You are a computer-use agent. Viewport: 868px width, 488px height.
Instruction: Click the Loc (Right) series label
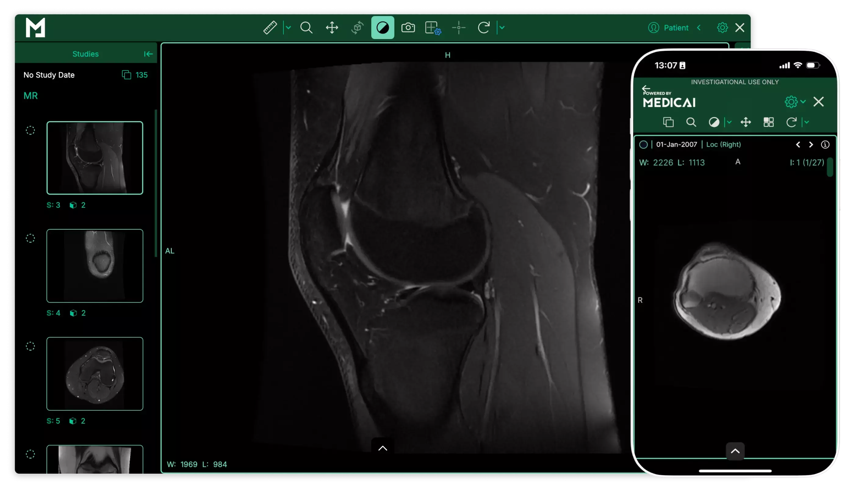(723, 145)
